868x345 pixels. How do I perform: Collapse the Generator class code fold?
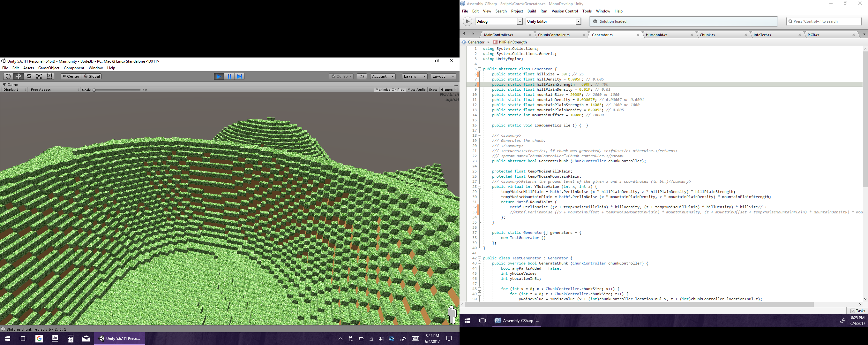tap(480, 69)
